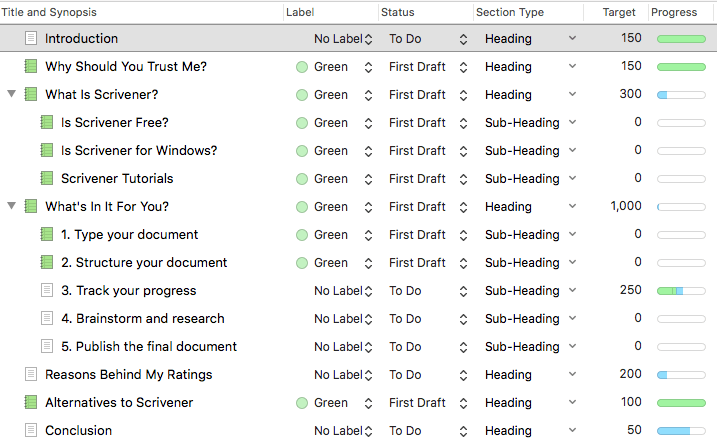The image size is (717, 448).
Task: Open Status popup for Reasons Behind My Ratings
Action: (x=463, y=375)
